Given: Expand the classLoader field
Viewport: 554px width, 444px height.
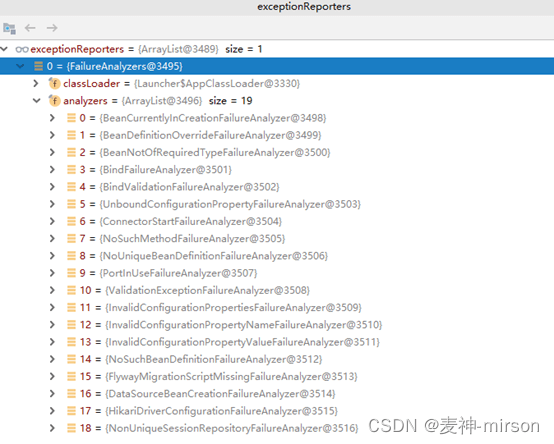Looking at the screenshot, I should pyautogui.click(x=36, y=83).
